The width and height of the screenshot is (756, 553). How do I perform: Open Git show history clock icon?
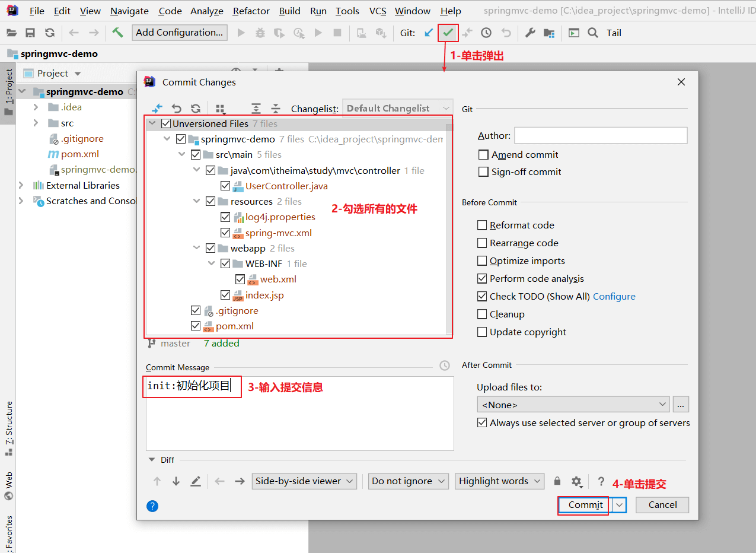point(486,33)
